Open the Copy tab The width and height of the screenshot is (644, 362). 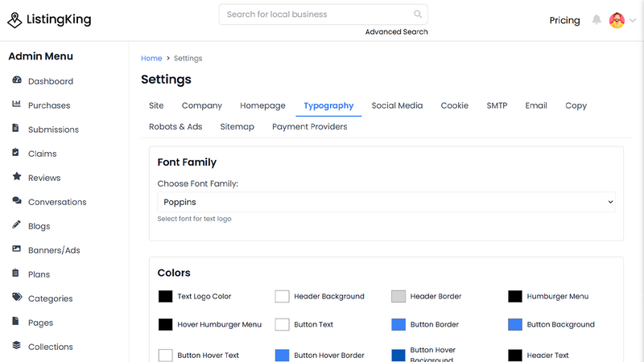[576, 105]
